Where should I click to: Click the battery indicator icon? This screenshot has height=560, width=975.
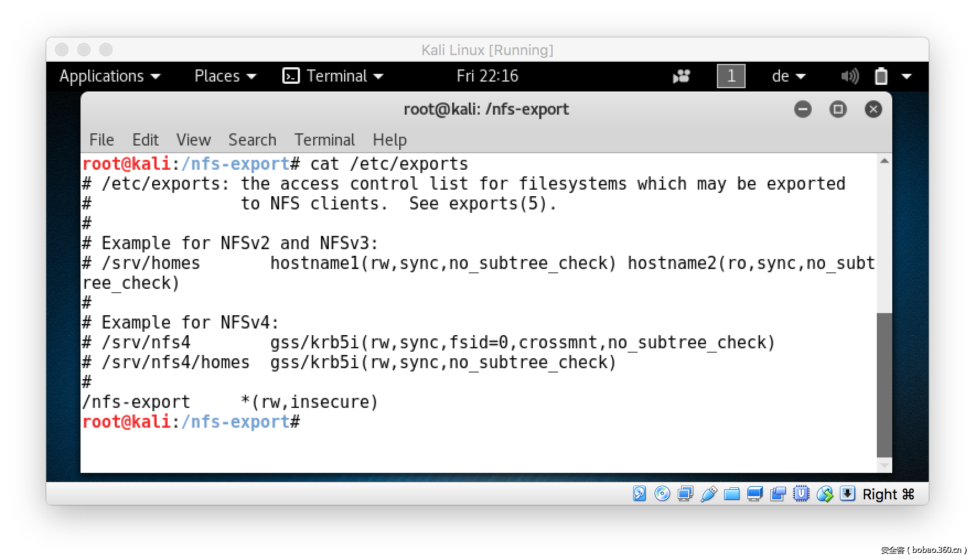click(881, 76)
